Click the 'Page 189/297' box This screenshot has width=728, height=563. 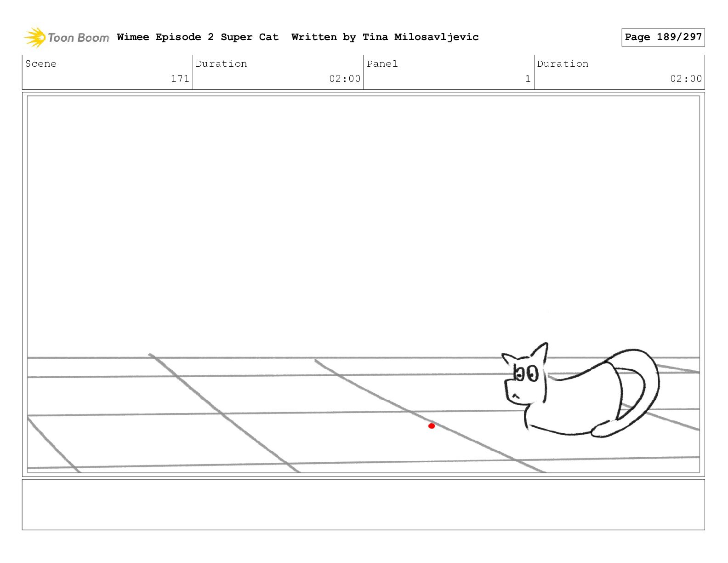click(x=663, y=37)
